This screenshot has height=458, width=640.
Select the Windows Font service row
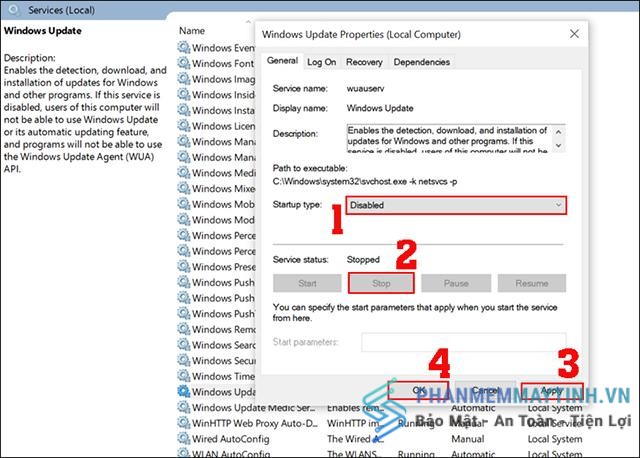[217, 64]
